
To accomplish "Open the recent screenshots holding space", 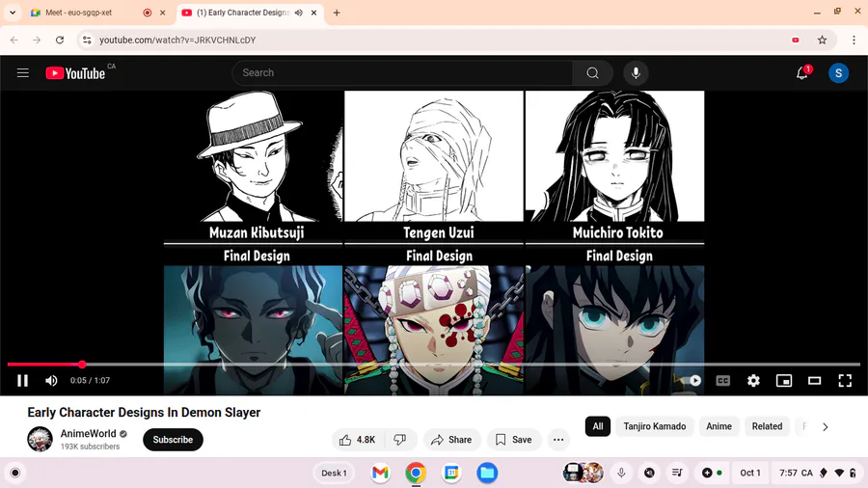I will click(x=583, y=473).
